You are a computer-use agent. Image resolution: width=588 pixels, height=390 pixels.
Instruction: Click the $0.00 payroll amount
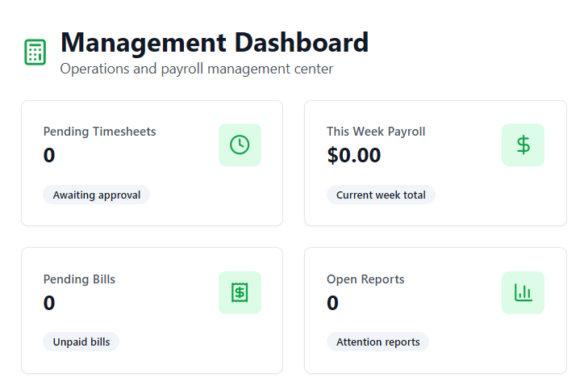point(353,155)
